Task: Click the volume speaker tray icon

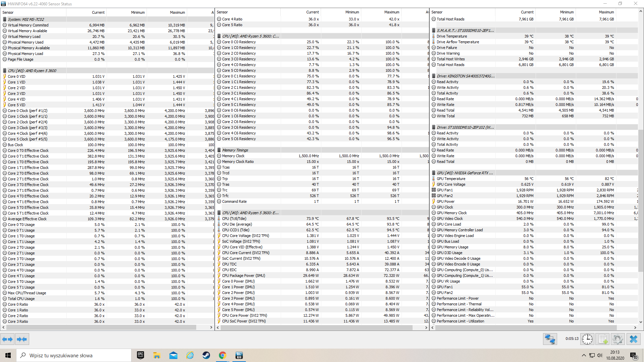Action: click(x=600, y=355)
